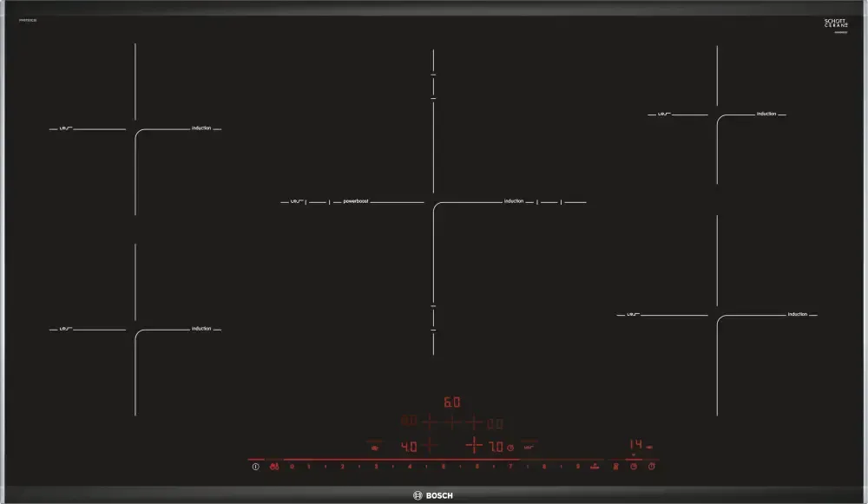Set power level to 5 on slider
This screenshot has height=504, width=868.
tap(444, 467)
